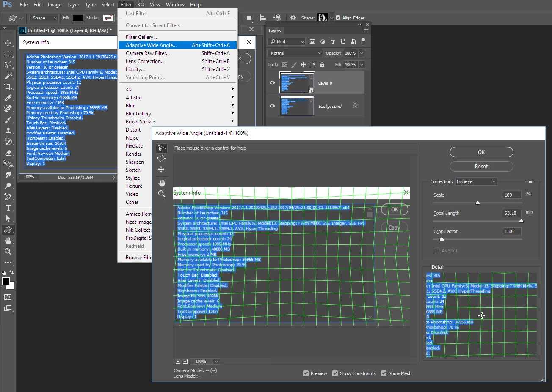Screen dimensions: 552x392
Task: Open the 100% zoom dropdown in dialog
Action: click(x=216, y=361)
